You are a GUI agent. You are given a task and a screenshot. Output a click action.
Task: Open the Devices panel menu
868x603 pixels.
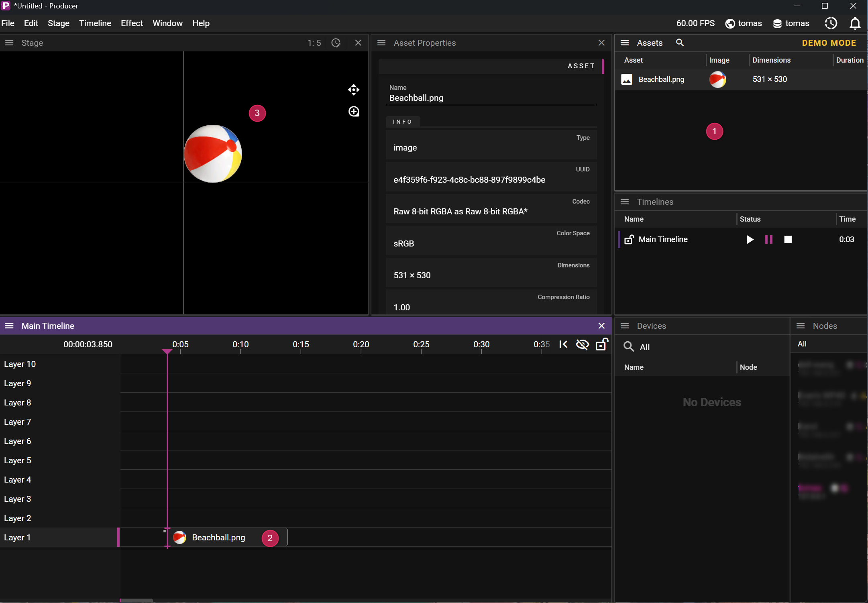(x=625, y=326)
